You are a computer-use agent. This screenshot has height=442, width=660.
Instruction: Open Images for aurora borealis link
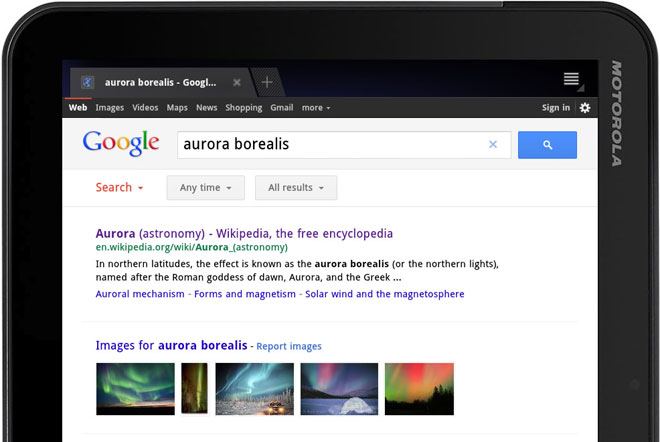171,345
